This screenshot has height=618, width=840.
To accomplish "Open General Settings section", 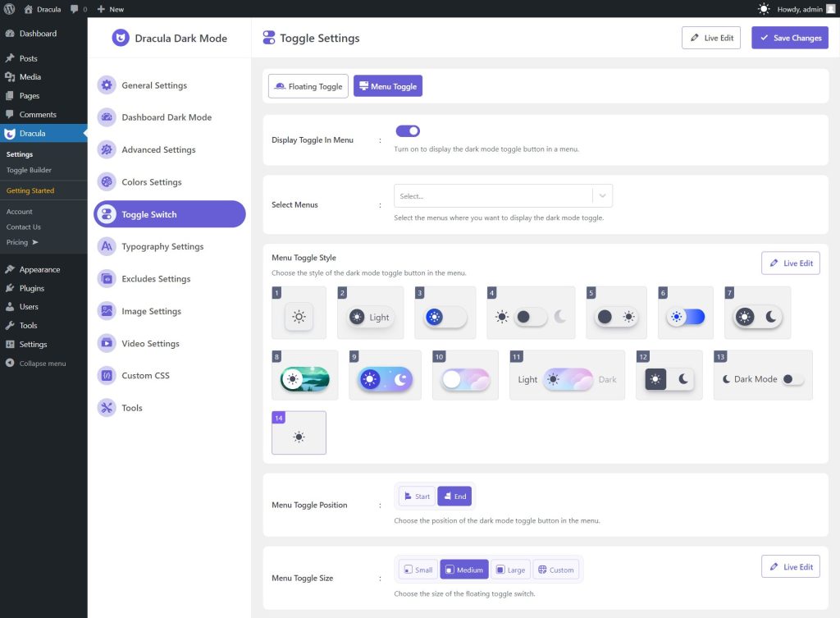I will [169, 85].
